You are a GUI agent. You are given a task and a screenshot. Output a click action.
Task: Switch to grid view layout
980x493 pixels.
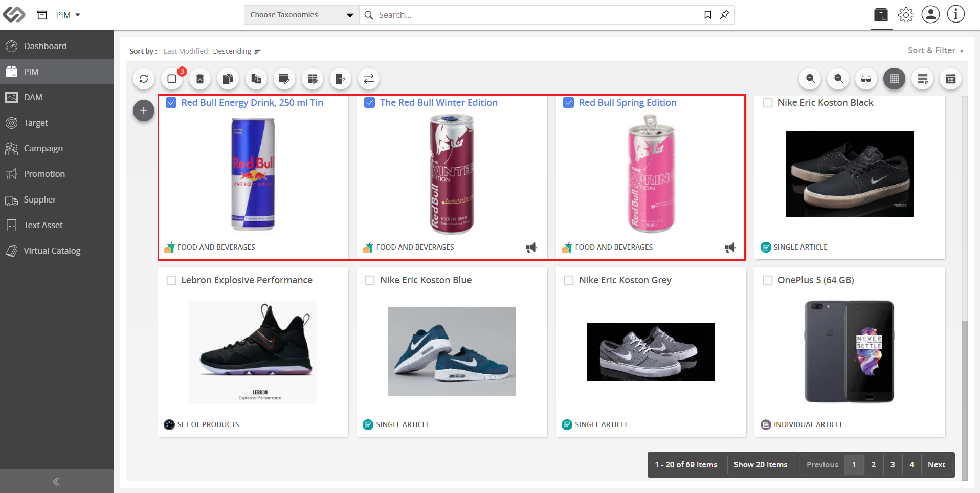[x=895, y=79]
